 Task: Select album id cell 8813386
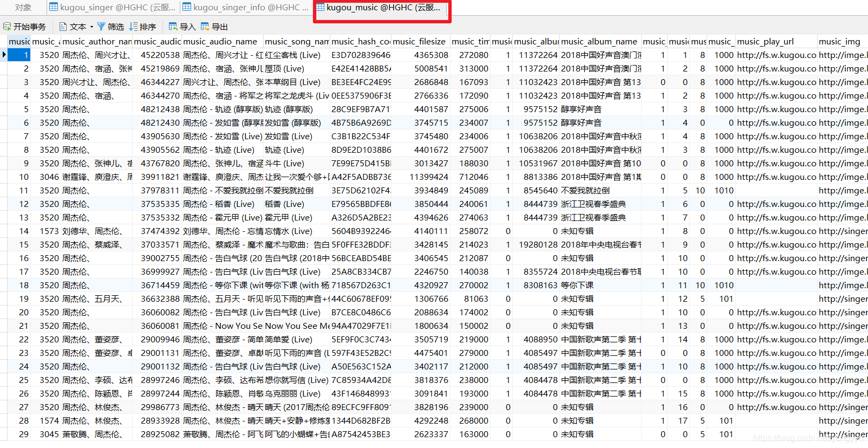pos(536,177)
